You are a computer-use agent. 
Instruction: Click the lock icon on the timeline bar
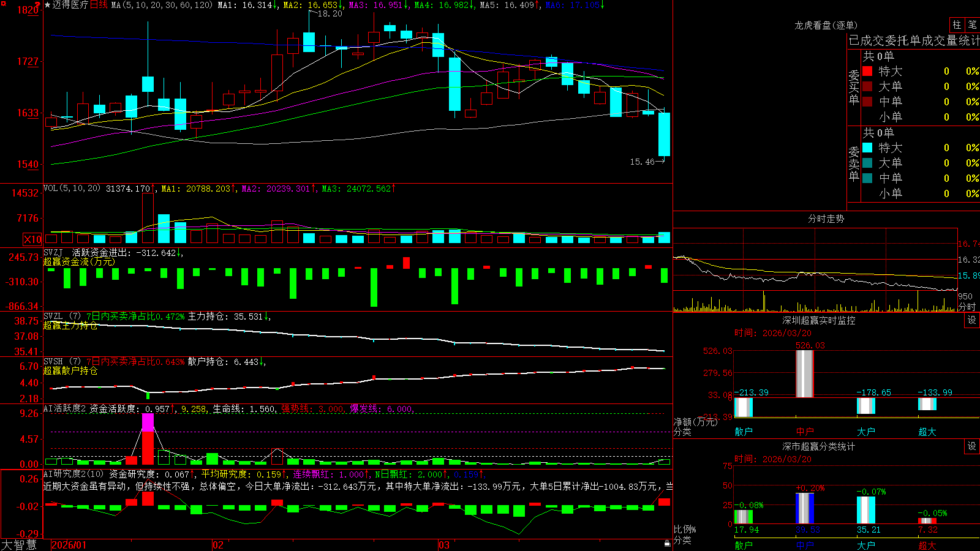pos(668,544)
